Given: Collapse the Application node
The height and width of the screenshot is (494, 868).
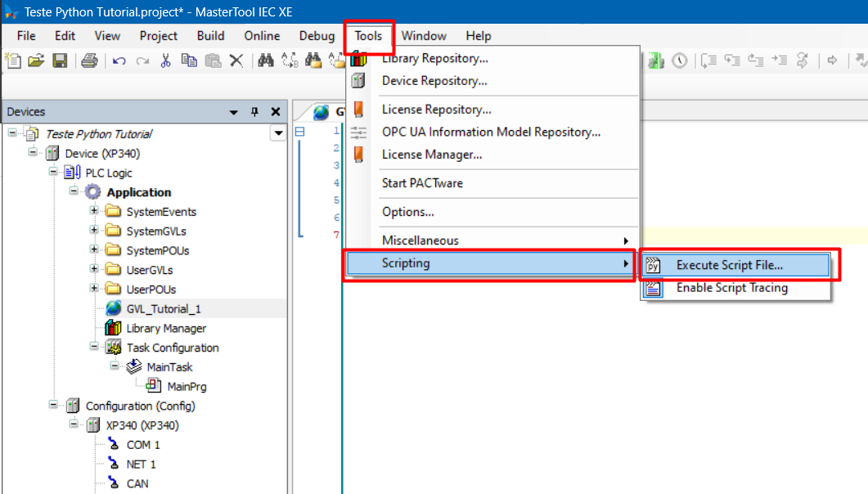Looking at the screenshot, I should point(74,191).
